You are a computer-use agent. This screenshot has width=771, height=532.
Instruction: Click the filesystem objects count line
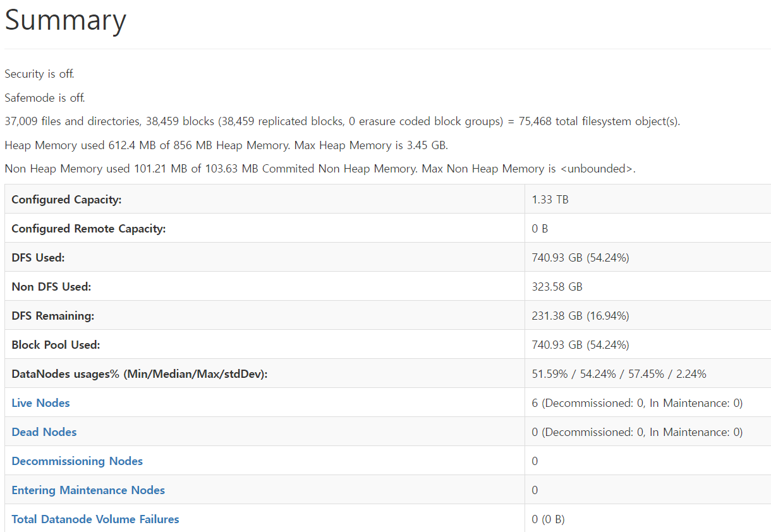pyautogui.click(x=341, y=121)
